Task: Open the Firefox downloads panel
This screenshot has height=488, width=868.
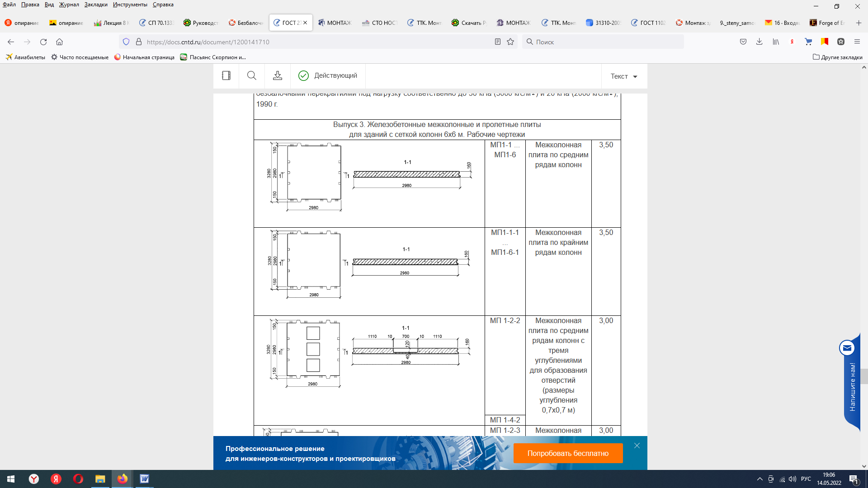Action: point(759,42)
